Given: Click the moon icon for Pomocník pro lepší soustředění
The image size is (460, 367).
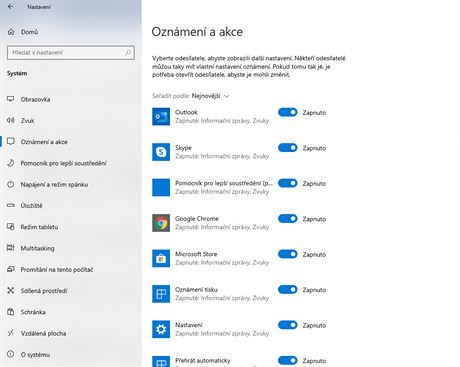Looking at the screenshot, I should [11, 163].
